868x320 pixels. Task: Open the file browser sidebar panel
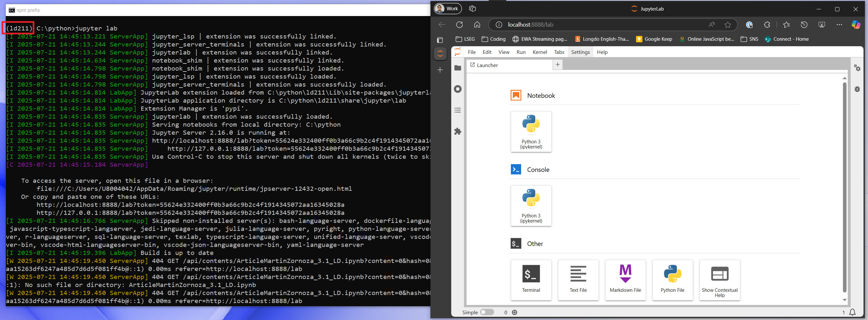[458, 68]
